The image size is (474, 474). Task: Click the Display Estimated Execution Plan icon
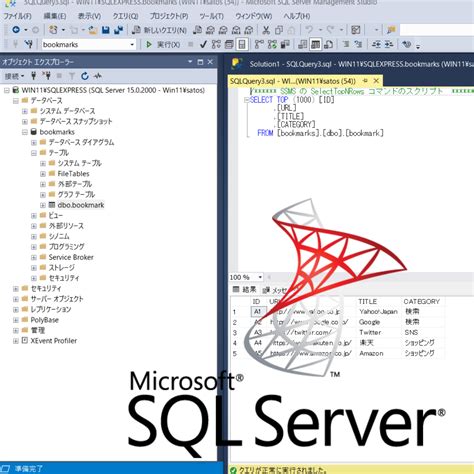coord(216,44)
